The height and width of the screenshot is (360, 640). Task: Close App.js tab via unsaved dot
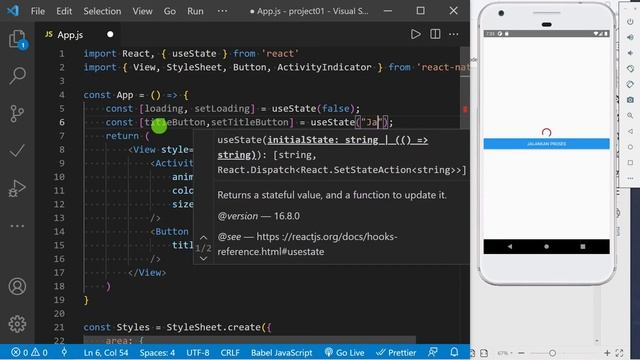pos(110,34)
